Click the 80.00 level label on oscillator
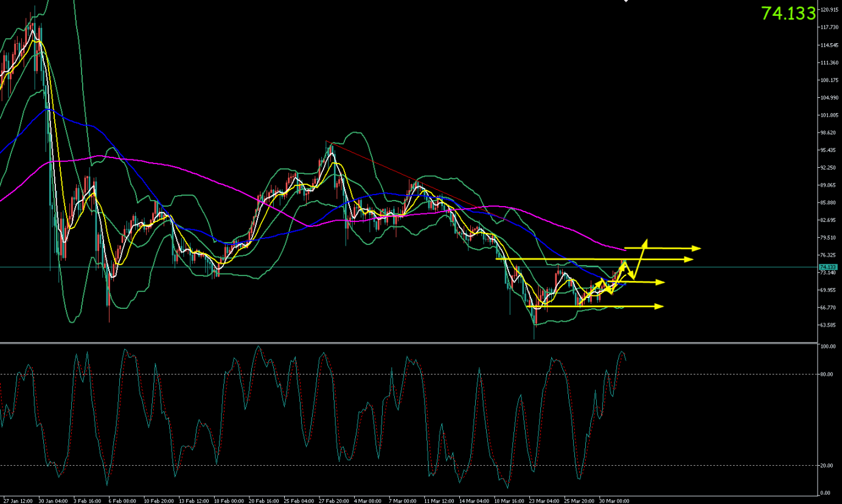 pyautogui.click(x=826, y=375)
